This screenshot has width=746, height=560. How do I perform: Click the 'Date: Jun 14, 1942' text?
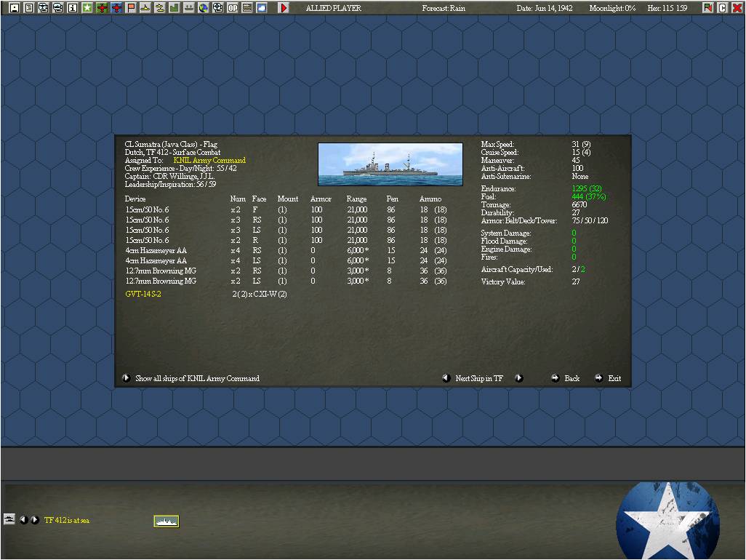[545, 8]
